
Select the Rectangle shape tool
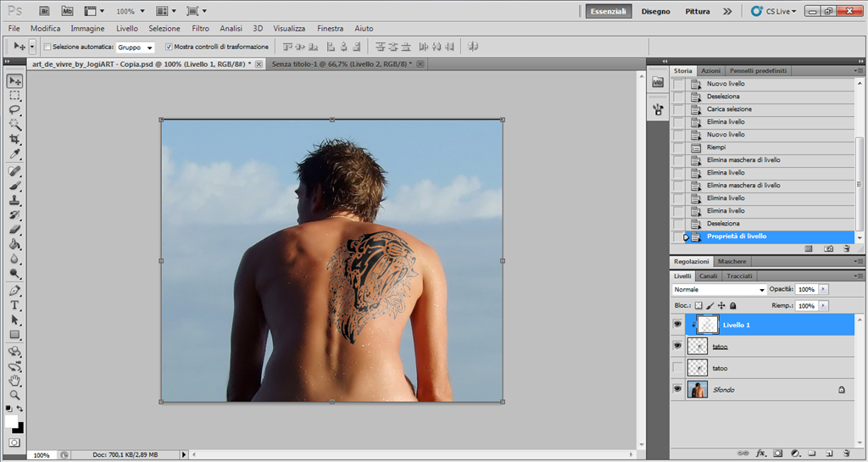pyautogui.click(x=15, y=334)
